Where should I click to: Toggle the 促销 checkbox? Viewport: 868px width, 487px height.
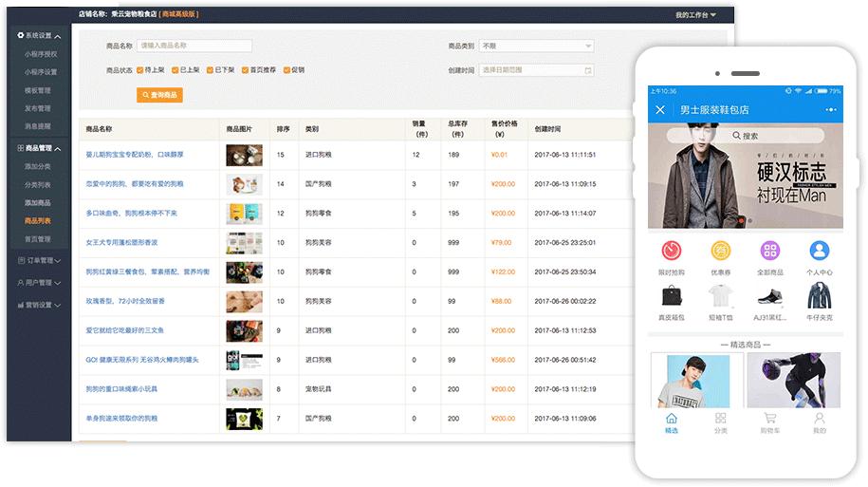(286, 70)
